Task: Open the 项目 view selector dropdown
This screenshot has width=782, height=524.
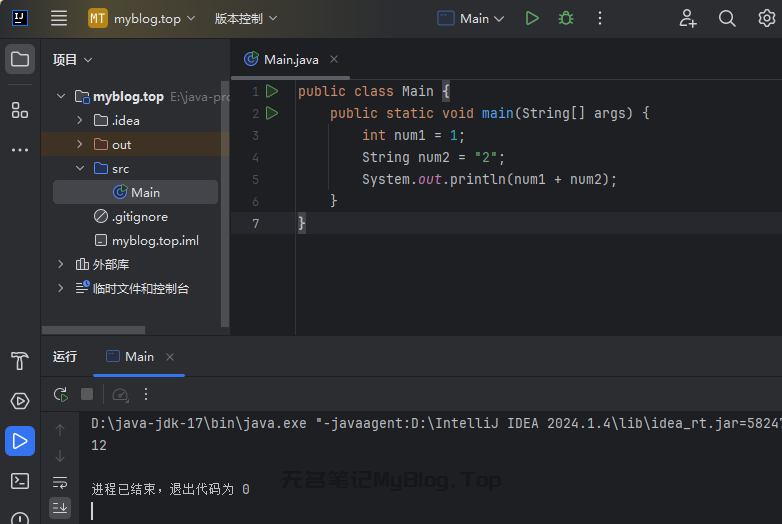Action: point(73,60)
